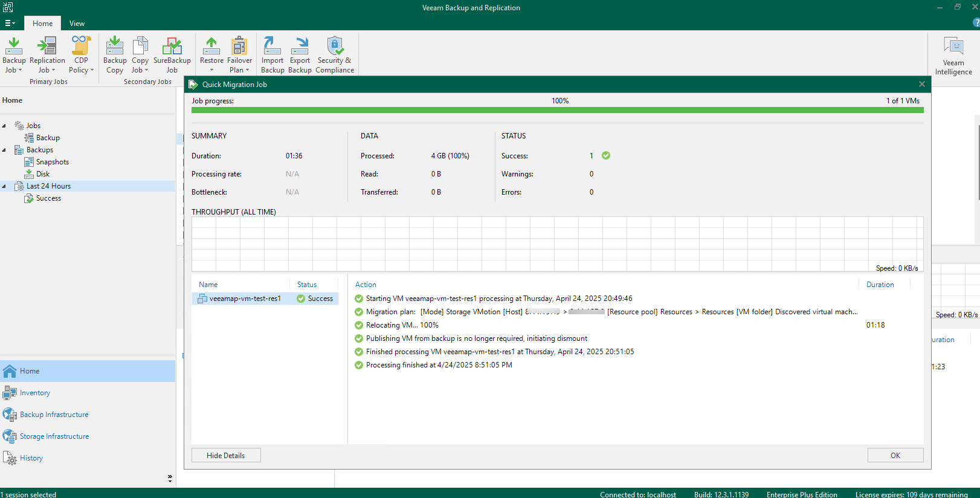Click the License expires status text
Viewport: 980px width, 498px height.
pyautogui.click(x=912, y=494)
